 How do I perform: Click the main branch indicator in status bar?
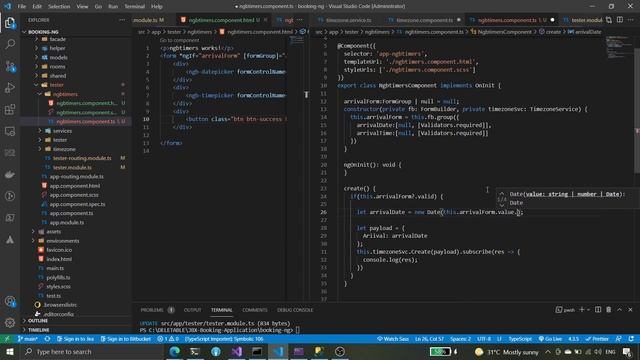pos(27,339)
